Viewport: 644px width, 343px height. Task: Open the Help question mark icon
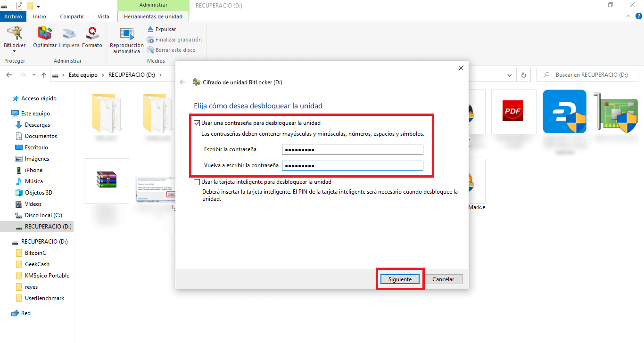pyautogui.click(x=638, y=16)
